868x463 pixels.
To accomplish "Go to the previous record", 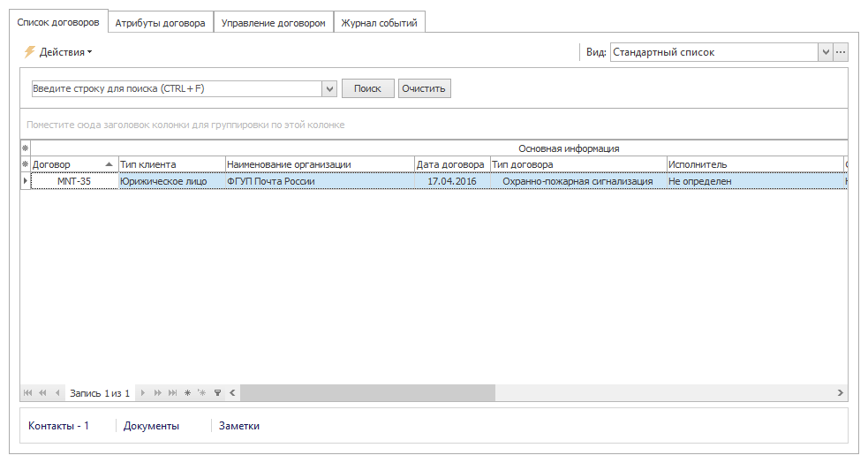I will pyautogui.click(x=57, y=392).
